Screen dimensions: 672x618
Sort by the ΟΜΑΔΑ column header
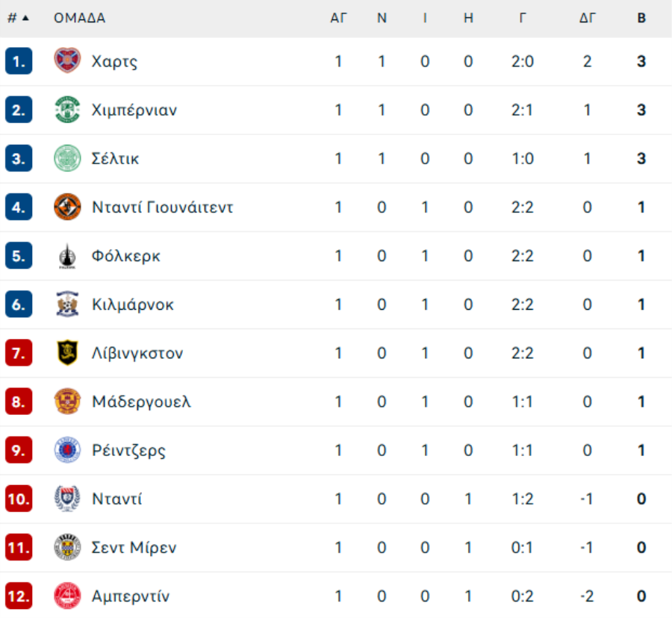click(x=79, y=18)
